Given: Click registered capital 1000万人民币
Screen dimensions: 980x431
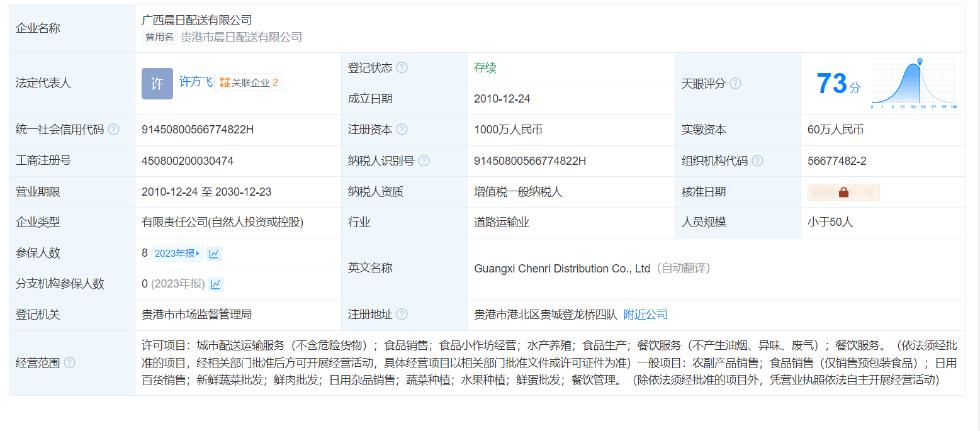Looking at the screenshot, I should (x=508, y=130).
